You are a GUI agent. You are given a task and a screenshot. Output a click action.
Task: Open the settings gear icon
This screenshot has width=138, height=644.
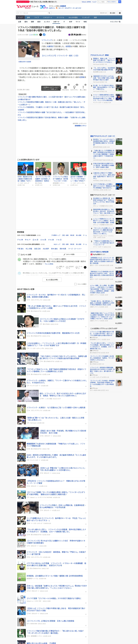pos(120,13)
